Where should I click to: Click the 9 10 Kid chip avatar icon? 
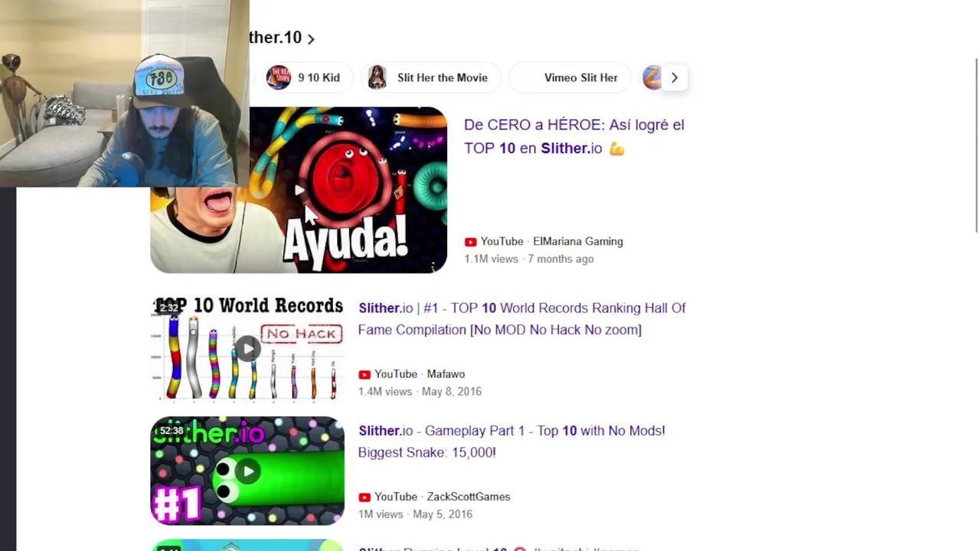pyautogui.click(x=279, y=77)
